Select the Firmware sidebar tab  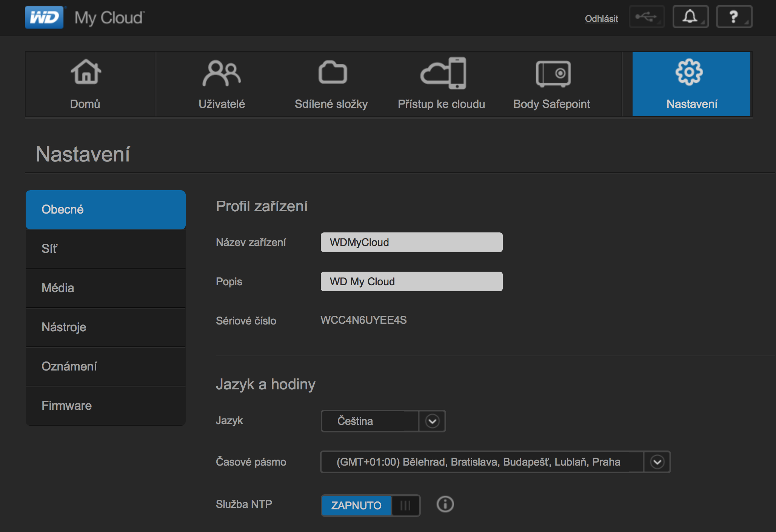pyautogui.click(x=105, y=406)
